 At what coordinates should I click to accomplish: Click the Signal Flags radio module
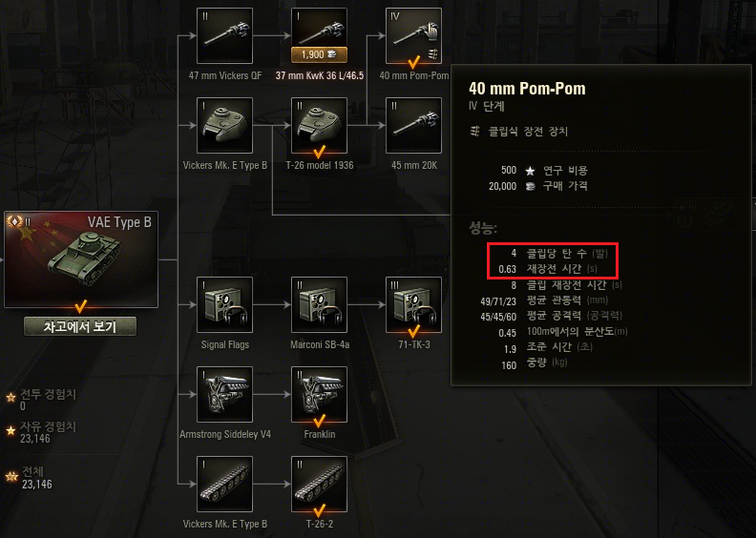coord(224,304)
